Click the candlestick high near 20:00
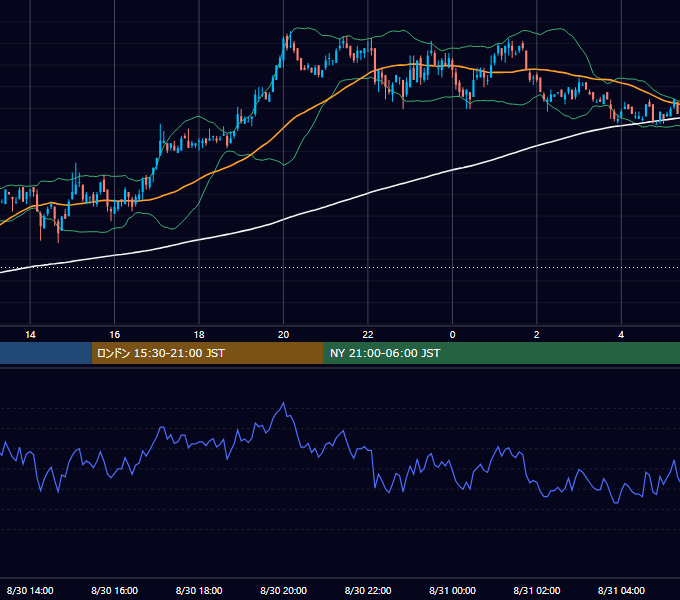Viewport: 680px width, 600px height. (289, 33)
